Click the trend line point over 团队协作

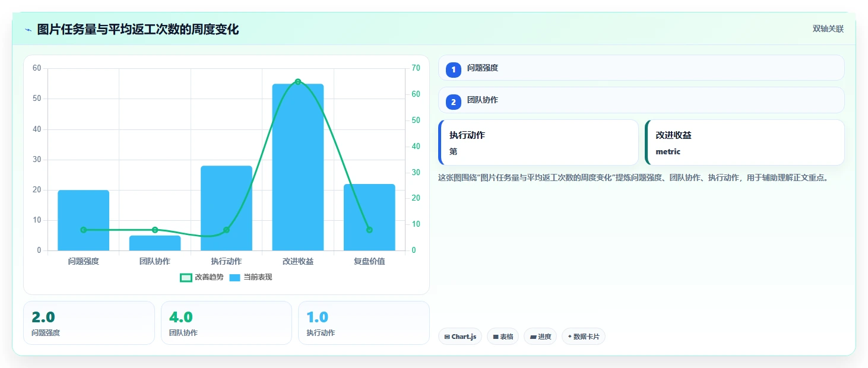[155, 230]
